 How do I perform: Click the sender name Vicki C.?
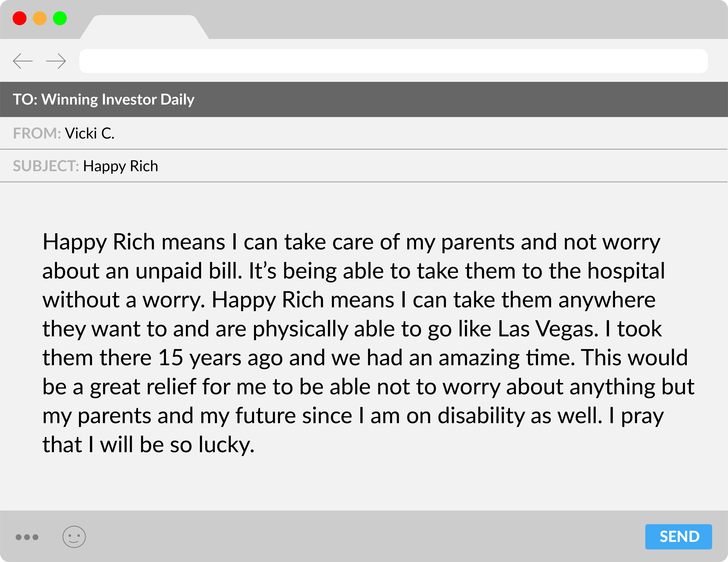coord(90,133)
